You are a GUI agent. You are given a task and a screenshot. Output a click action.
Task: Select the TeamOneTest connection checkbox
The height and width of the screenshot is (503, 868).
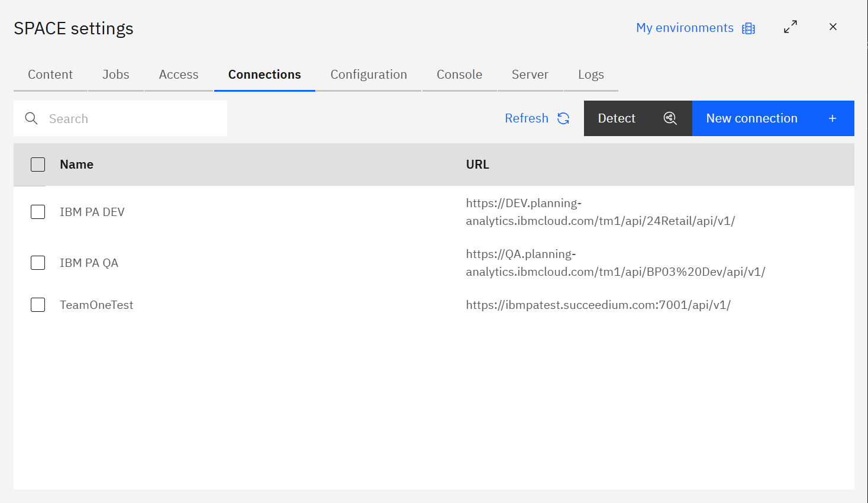(x=37, y=304)
